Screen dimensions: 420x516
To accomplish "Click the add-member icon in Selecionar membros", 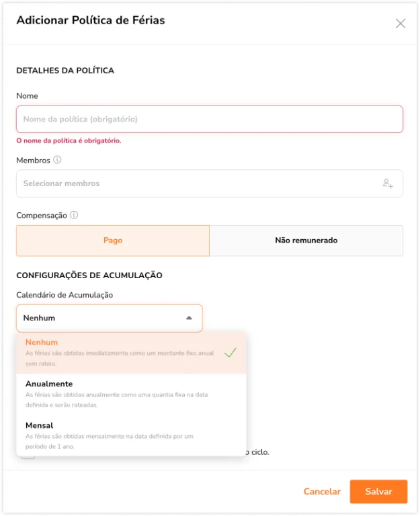I will click(388, 183).
